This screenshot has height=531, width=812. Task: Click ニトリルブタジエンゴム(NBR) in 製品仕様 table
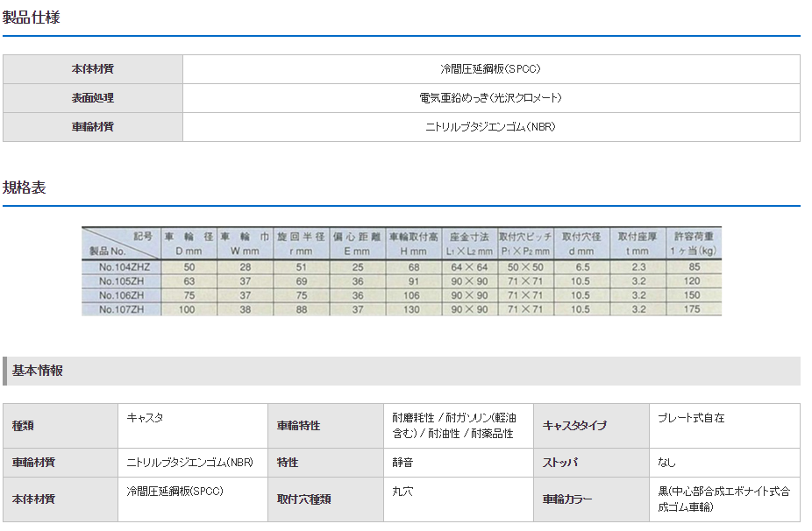point(490,127)
